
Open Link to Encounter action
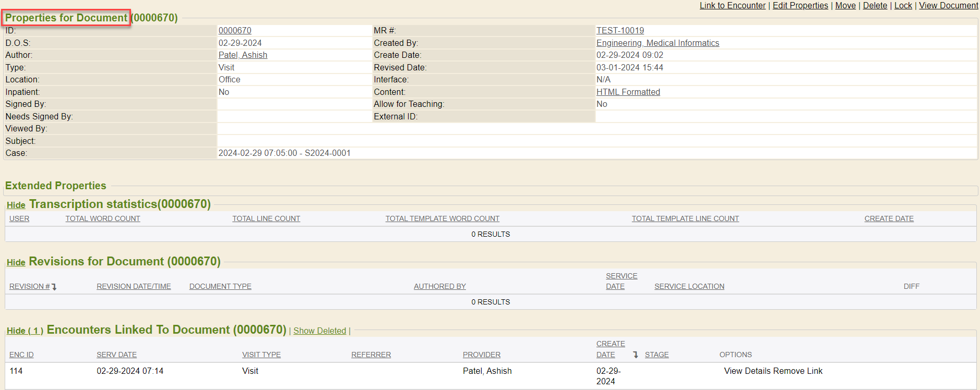[x=732, y=6]
